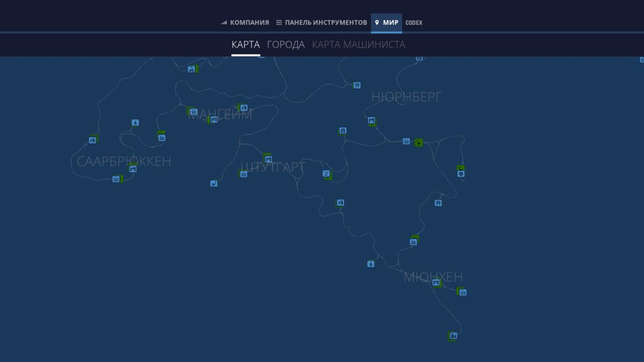The width and height of the screenshot is (644, 362).
Task: Select the tunnel arch icon southwest of Нюрнберг
Action: tap(342, 130)
